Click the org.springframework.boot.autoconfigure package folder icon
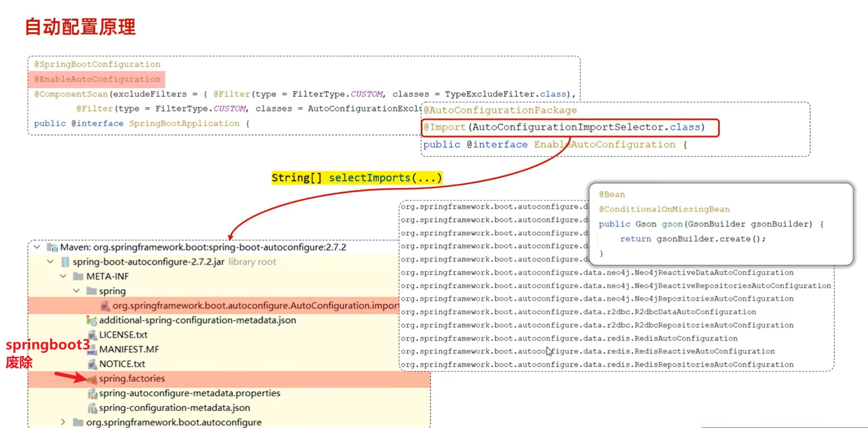The width and height of the screenshot is (868, 428). [x=78, y=422]
